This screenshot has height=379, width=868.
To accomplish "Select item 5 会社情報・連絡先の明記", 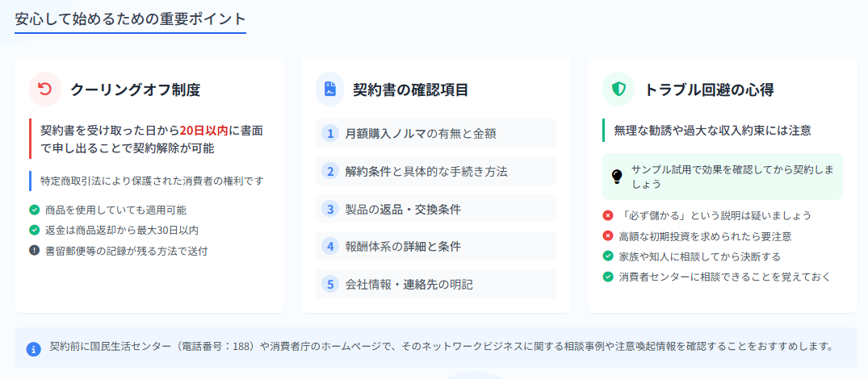I will (436, 284).
